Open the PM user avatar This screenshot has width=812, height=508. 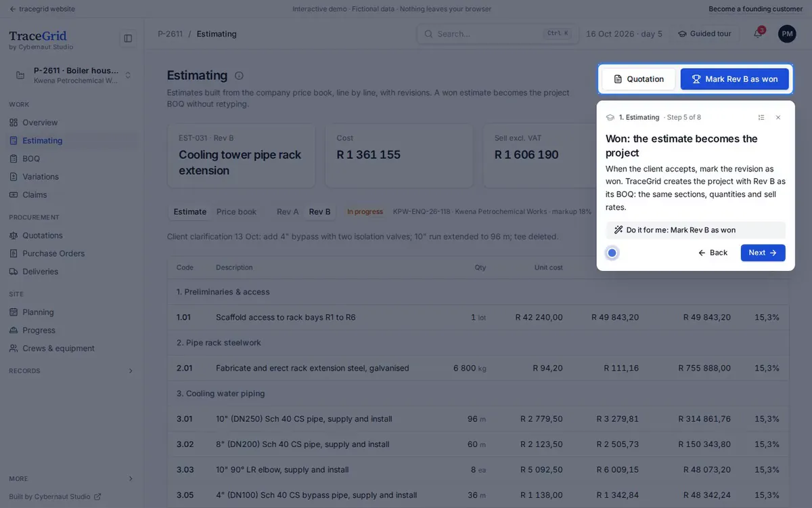[787, 34]
